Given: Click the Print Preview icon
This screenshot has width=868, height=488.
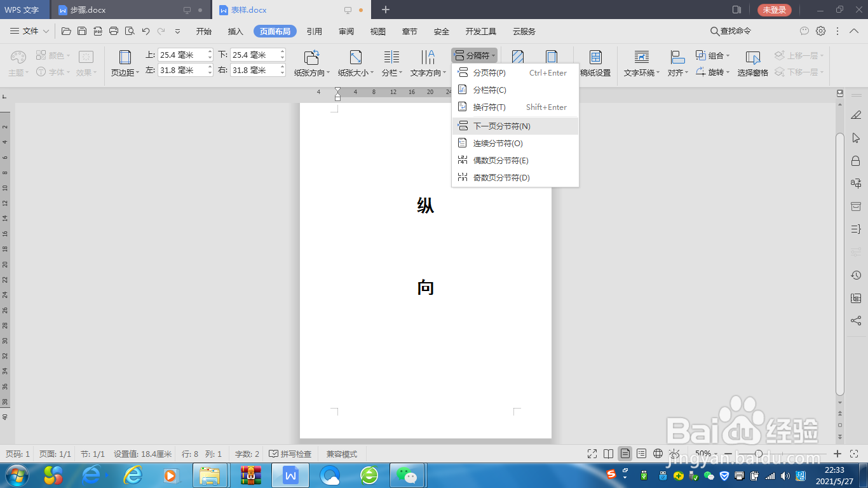Looking at the screenshot, I should click(x=130, y=31).
